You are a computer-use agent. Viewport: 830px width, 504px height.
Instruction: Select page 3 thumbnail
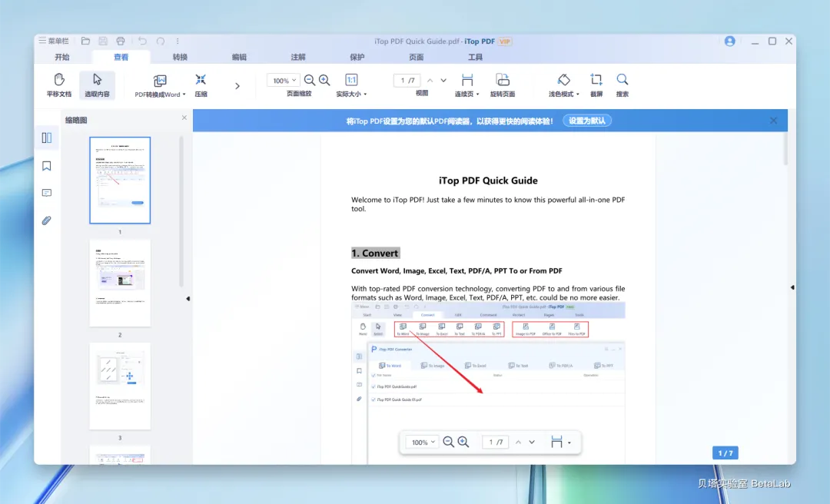[120, 386]
